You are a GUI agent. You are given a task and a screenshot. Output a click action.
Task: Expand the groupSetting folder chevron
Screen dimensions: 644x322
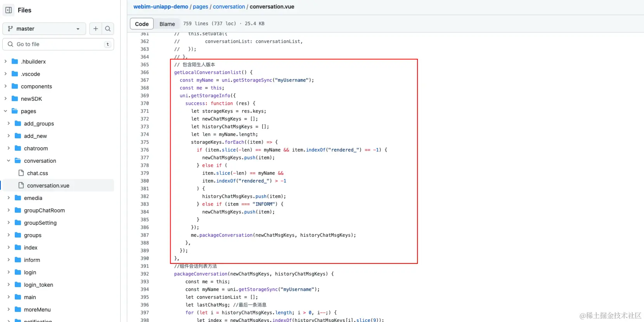tap(9, 222)
